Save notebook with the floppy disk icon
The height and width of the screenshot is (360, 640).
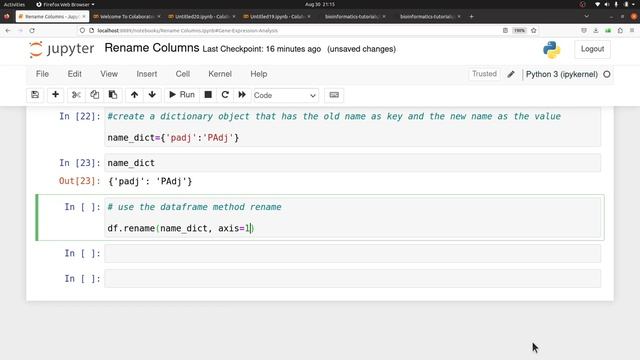coord(35,95)
